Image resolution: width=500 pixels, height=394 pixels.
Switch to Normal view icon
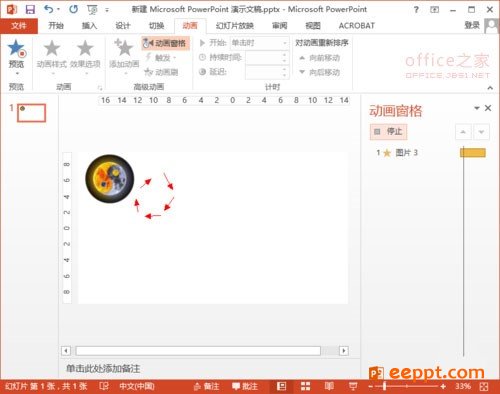click(x=282, y=386)
